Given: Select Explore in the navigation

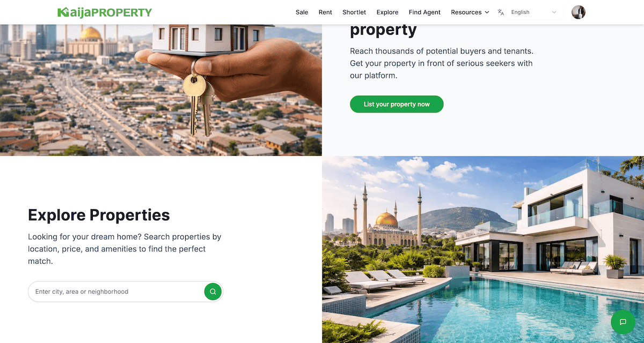Looking at the screenshot, I should (x=387, y=12).
